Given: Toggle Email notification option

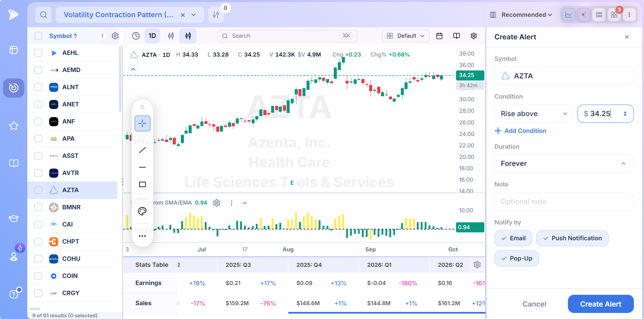Looking at the screenshot, I should click(513, 238).
